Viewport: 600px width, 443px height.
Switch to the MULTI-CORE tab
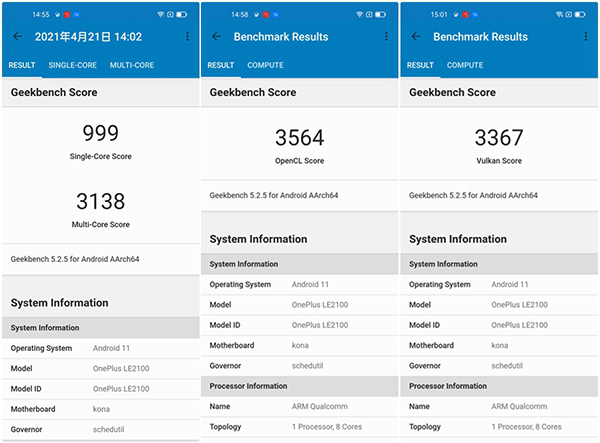[x=132, y=66]
